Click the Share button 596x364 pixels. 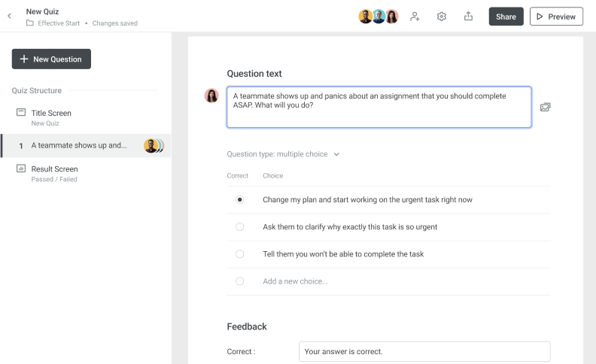tap(506, 17)
